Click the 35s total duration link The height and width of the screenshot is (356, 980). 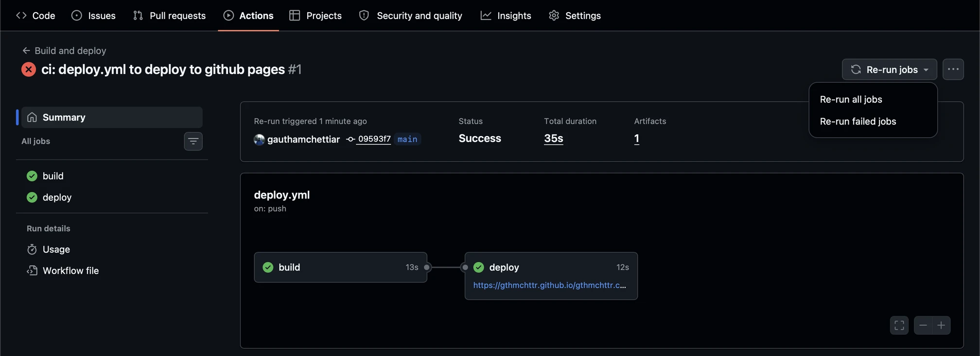click(x=554, y=139)
